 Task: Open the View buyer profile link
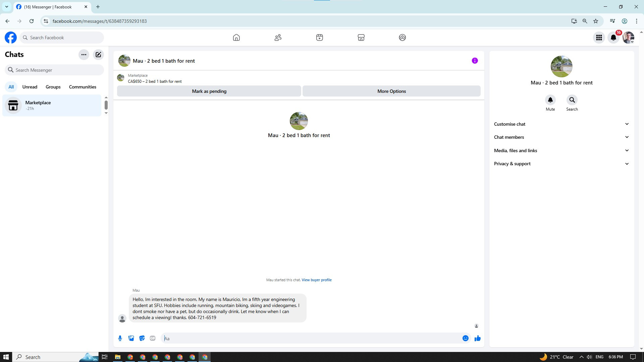316,280
